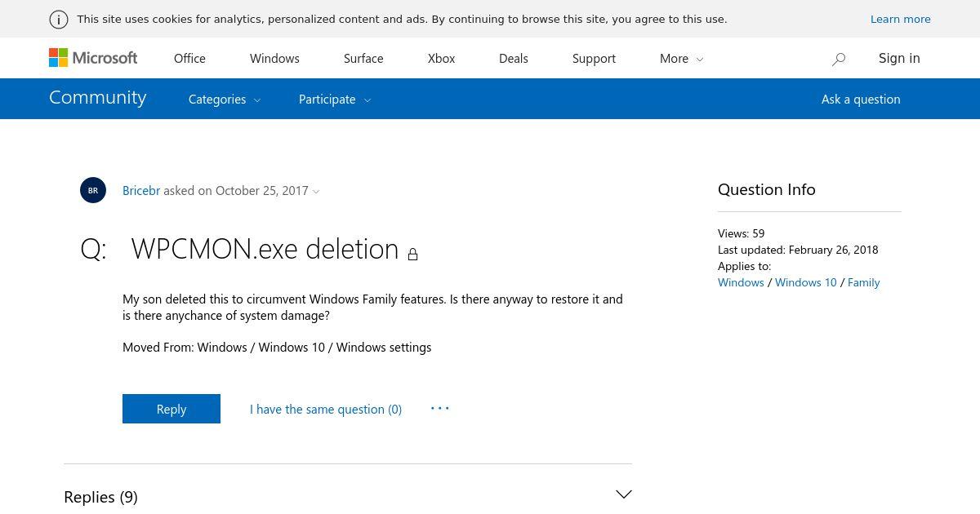980x514 pixels.
Task: Click the Question Info heading
Action: pyautogui.click(x=767, y=189)
